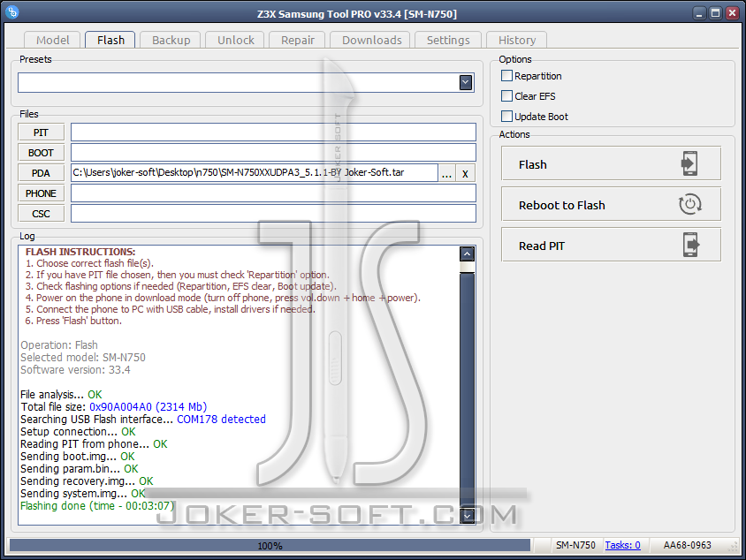Image resolution: width=746 pixels, height=560 pixels.
Task: Click the 'FLASH INSTRUCTIONS:' log heading
Action: pyautogui.click(x=80, y=252)
